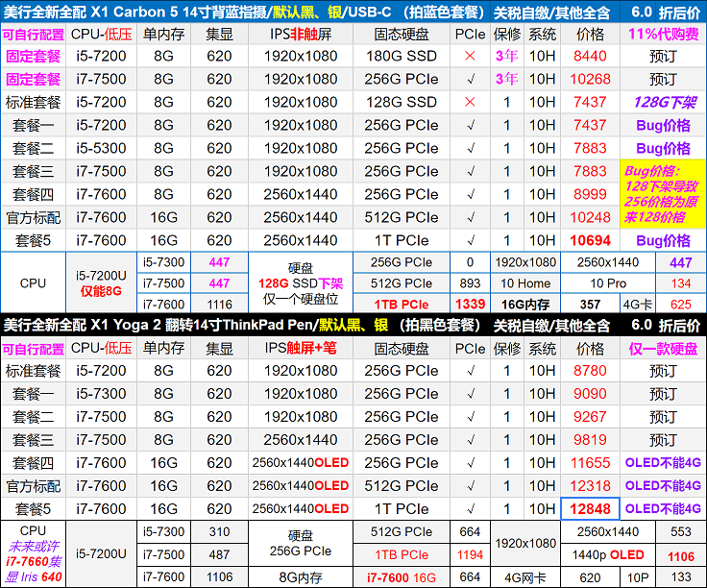Click the '1440p OLED' cell
The height and width of the screenshot is (588, 707).
[x=608, y=554]
